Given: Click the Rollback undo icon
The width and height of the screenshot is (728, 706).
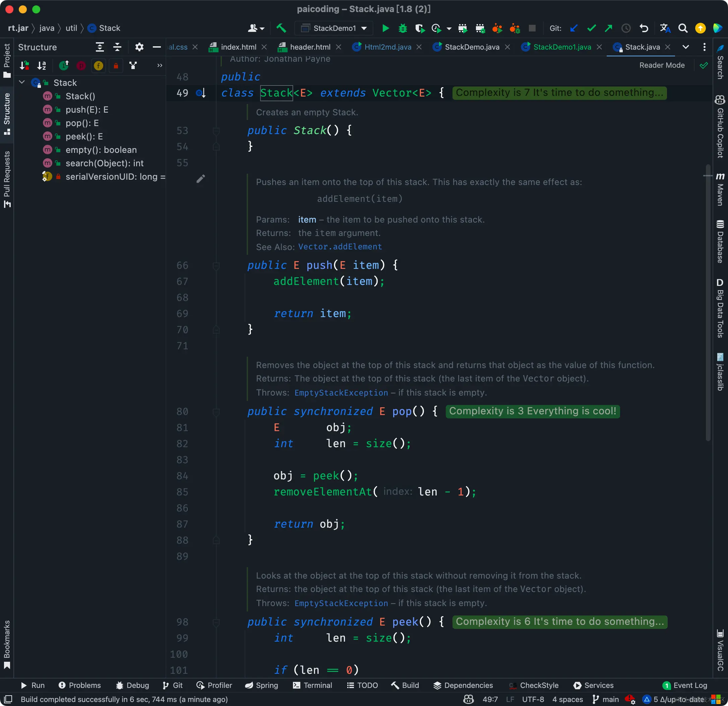Looking at the screenshot, I should tap(644, 28).
